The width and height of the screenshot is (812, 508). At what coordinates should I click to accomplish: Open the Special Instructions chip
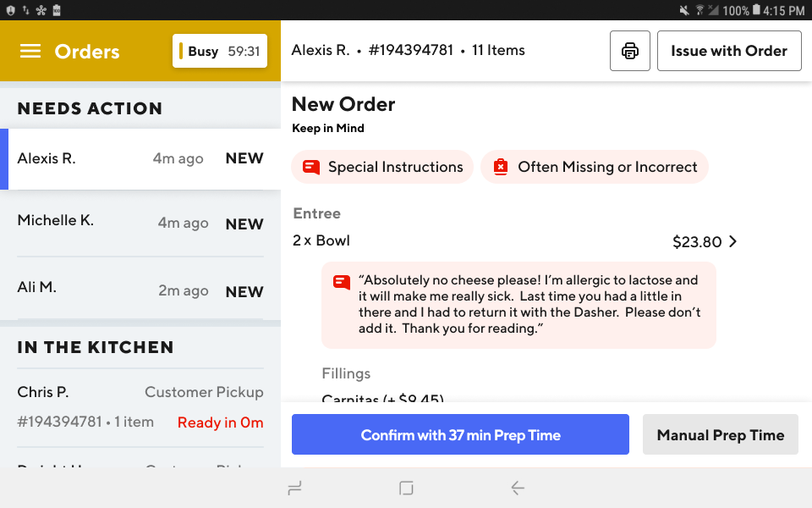click(x=381, y=167)
